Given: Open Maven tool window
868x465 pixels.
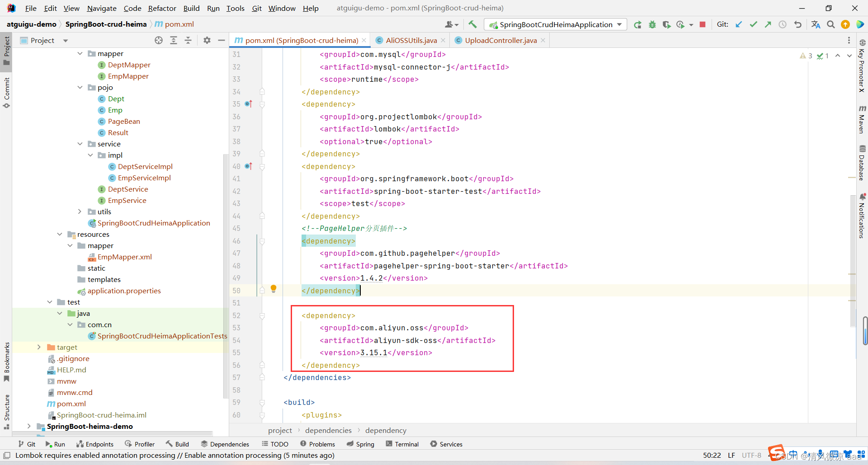Looking at the screenshot, I should coord(862,119).
